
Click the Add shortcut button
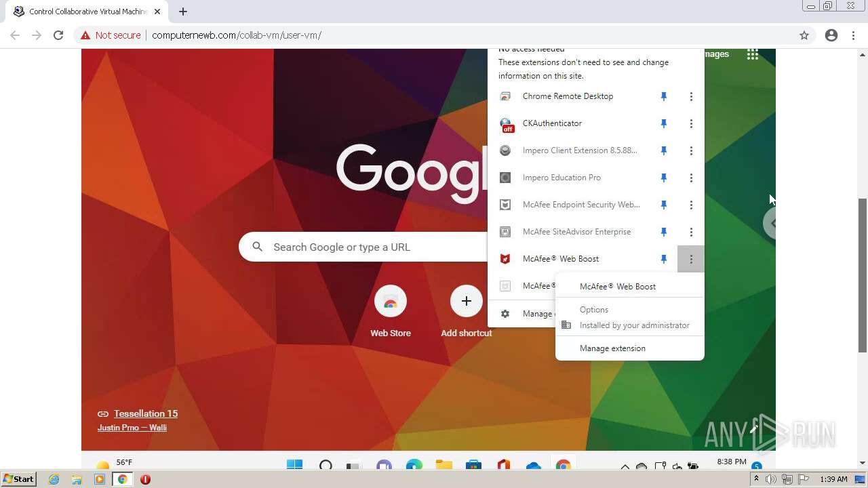(x=467, y=312)
